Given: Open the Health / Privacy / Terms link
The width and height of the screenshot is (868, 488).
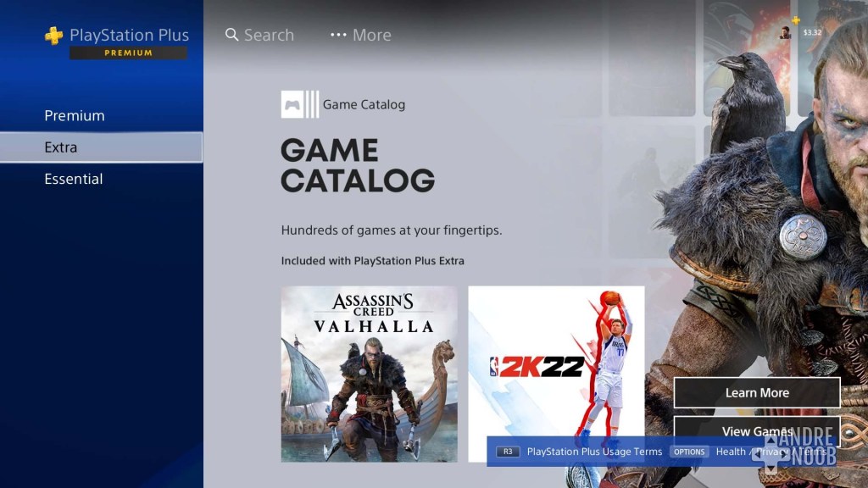Looking at the screenshot, I should coord(763,452).
